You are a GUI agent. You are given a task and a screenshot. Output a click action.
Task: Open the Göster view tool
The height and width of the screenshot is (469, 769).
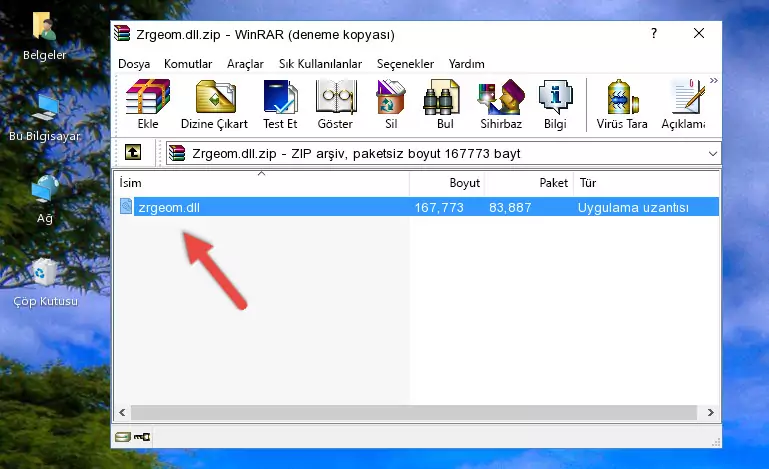[x=335, y=104]
